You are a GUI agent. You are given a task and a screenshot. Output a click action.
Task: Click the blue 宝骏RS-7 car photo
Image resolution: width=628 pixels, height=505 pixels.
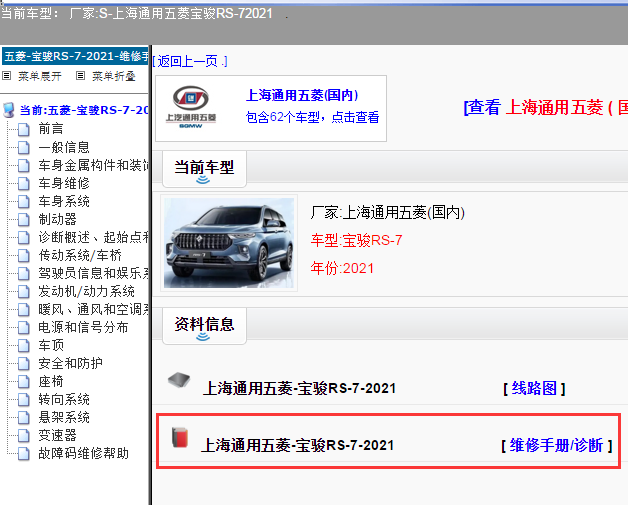pyautogui.click(x=229, y=243)
